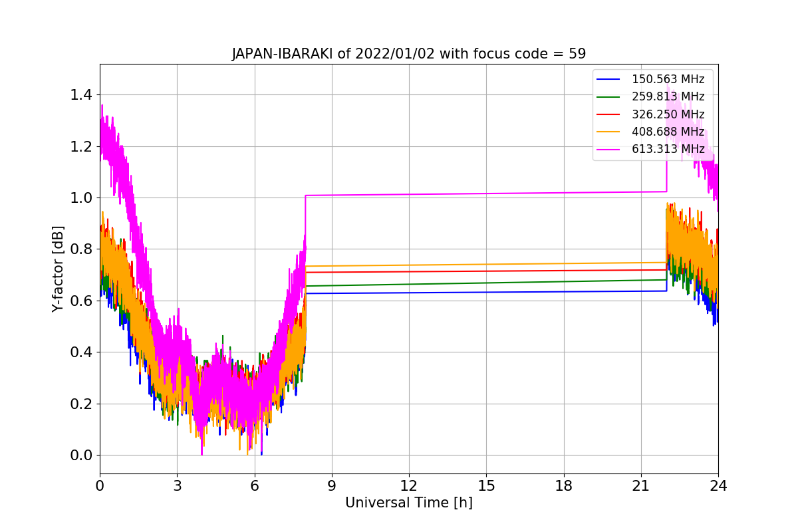Click y-axis tick label 0.6

[81, 301]
